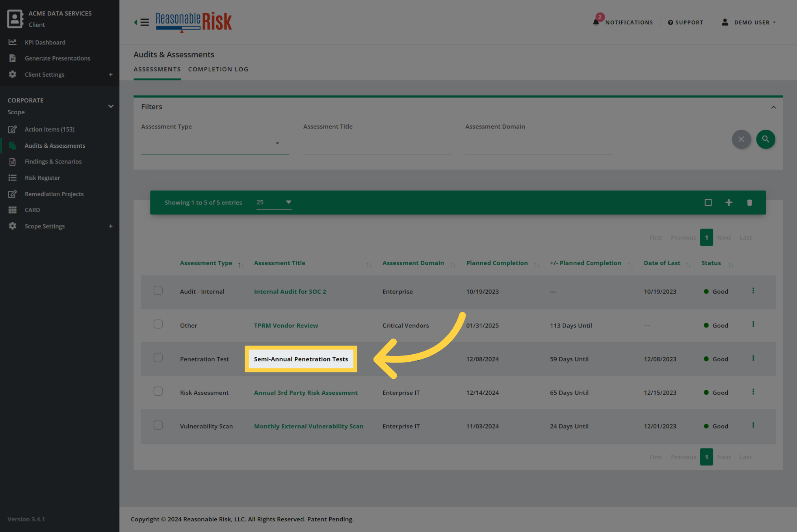The height and width of the screenshot is (532, 797).
Task: Check the Audit - Internal row checkbox
Action: point(158,290)
